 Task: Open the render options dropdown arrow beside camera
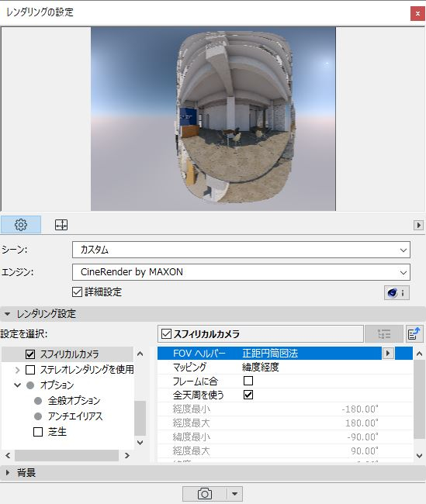pyautogui.click(x=235, y=493)
